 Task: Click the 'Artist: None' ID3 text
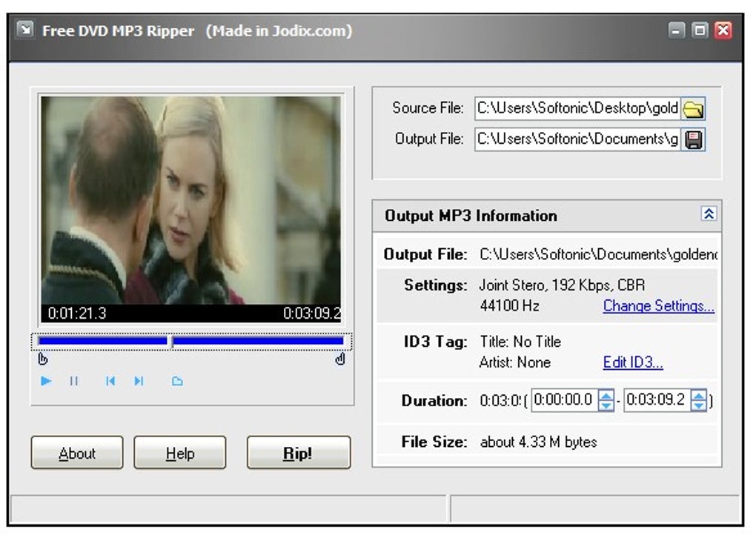(515, 362)
